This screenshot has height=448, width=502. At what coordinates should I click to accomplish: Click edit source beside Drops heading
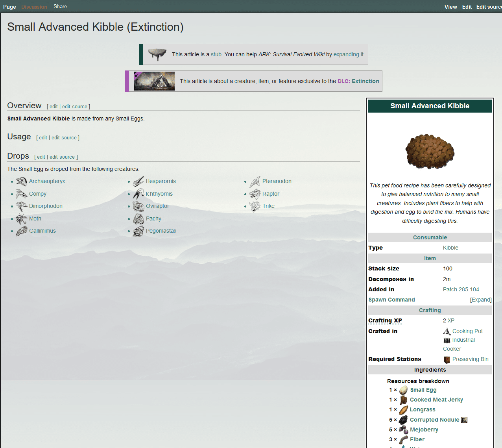point(62,157)
